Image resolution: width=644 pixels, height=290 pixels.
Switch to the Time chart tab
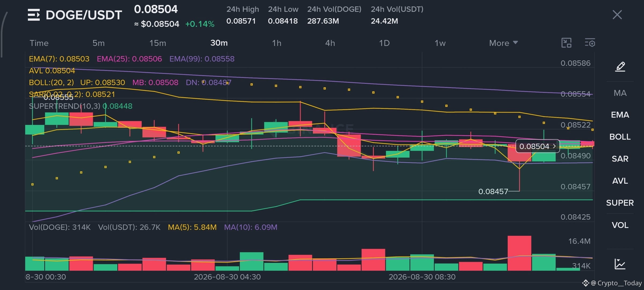pyautogui.click(x=39, y=43)
